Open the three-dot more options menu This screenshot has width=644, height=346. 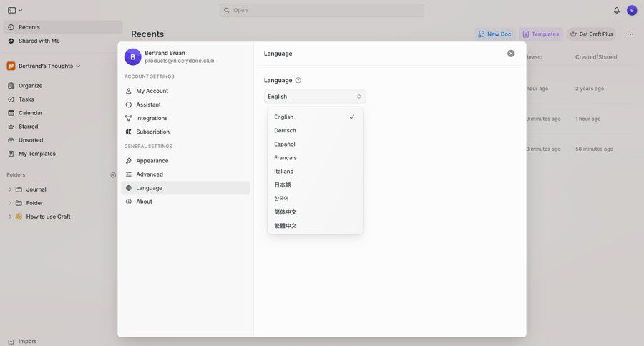click(x=630, y=34)
